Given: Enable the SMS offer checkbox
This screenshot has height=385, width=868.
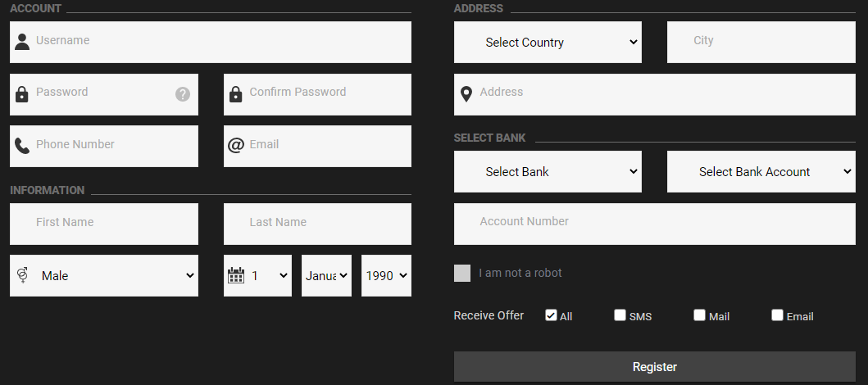Looking at the screenshot, I should click(x=620, y=315).
